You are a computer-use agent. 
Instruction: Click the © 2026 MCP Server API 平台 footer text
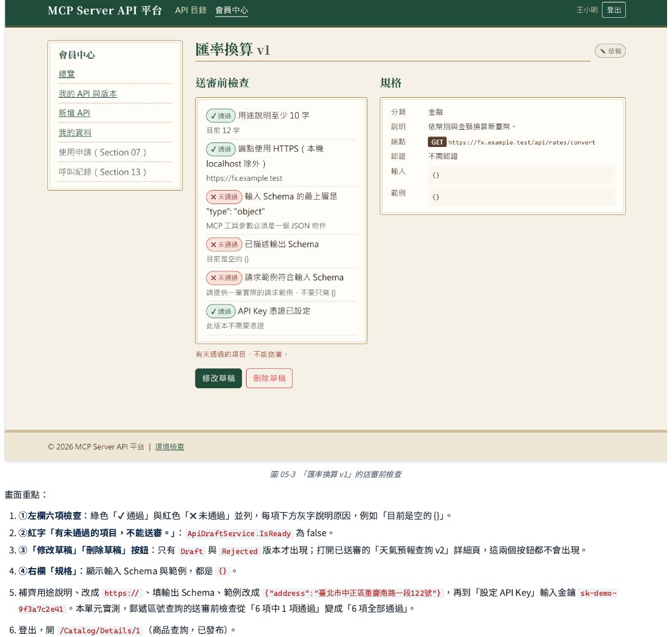click(95, 446)
